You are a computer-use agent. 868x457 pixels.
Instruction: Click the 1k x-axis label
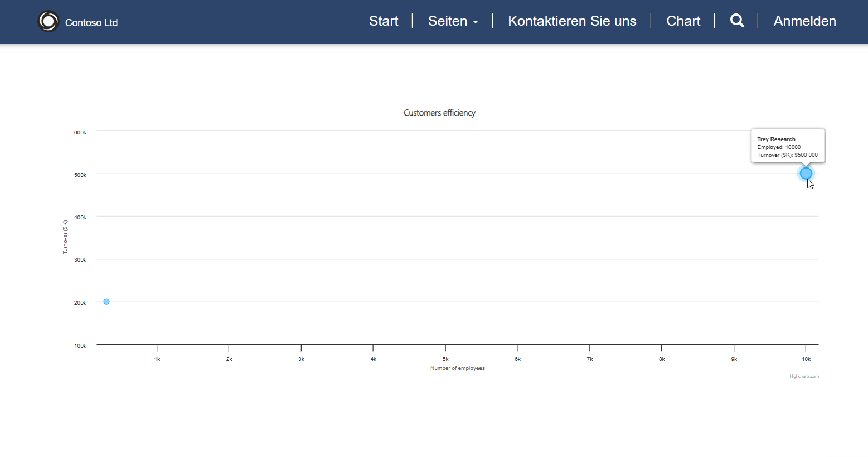pyautogui.click(x=157, y=359)
